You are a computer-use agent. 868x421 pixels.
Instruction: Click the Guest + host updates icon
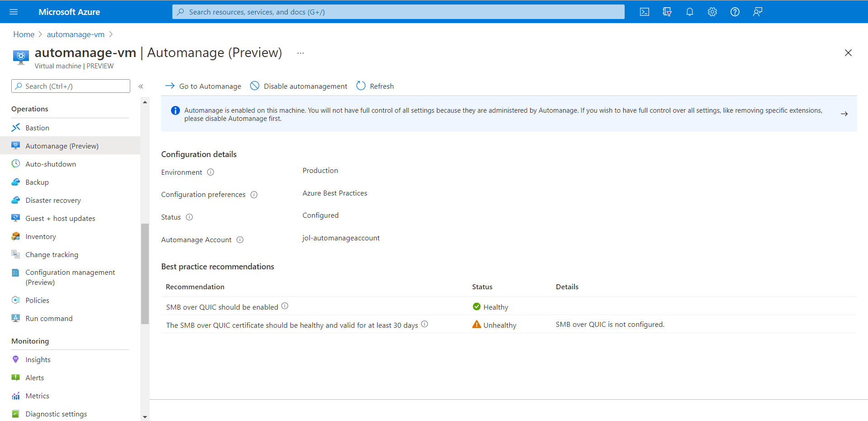[x=16, y=218]
